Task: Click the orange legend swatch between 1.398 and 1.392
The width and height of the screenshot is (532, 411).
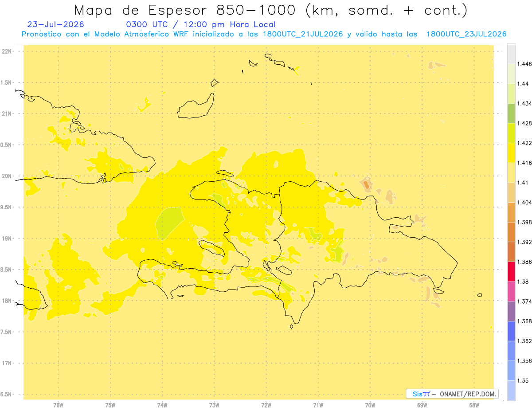Action: coord(511,232)
